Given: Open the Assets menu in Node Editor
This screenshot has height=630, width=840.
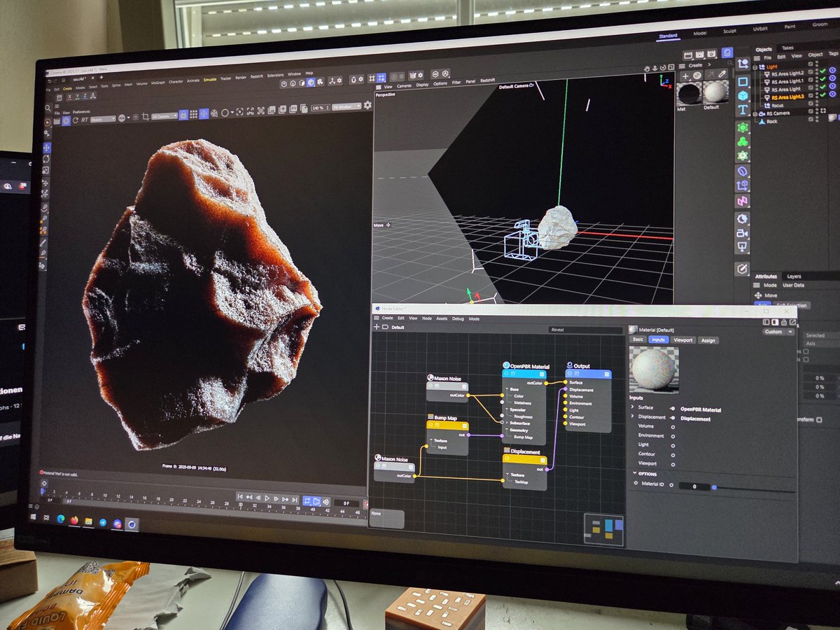Looking at the screenshot, I should (x=442, y=318).
